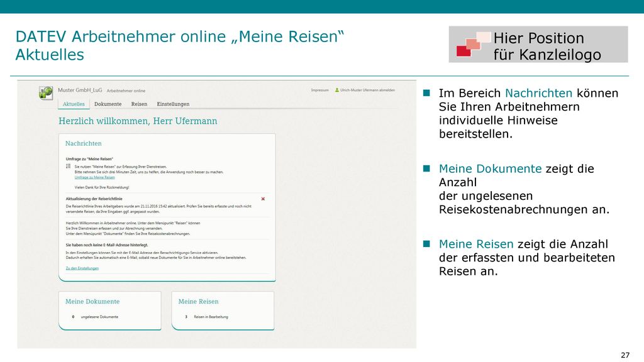Image resolution: width=644 pixels, height=362 pixels.
Task: Click the Meine Reisen card heading
Action: (198, 301)
